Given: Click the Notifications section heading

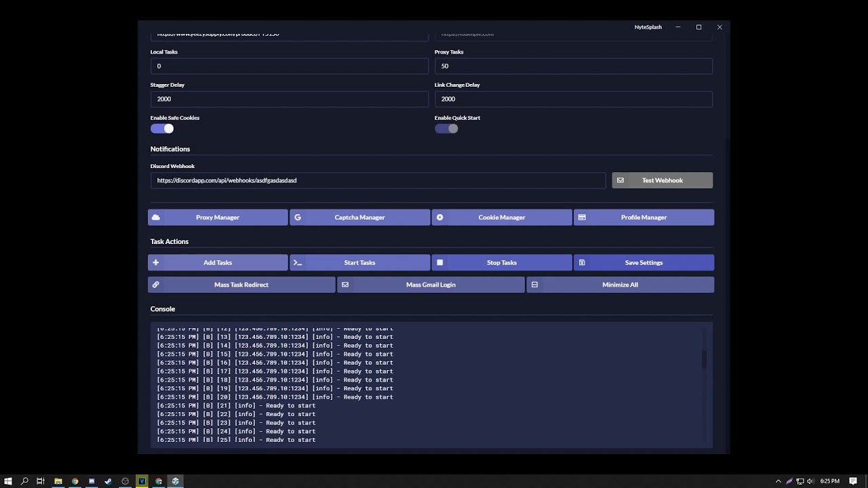Looking at the screenshot, I should tap(170, 149).
